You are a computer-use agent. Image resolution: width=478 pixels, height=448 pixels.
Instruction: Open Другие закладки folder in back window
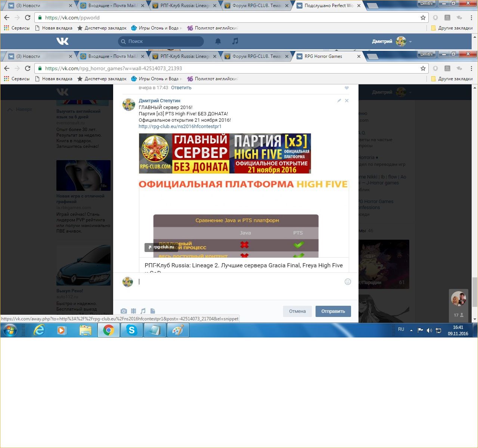coord(452,28)
